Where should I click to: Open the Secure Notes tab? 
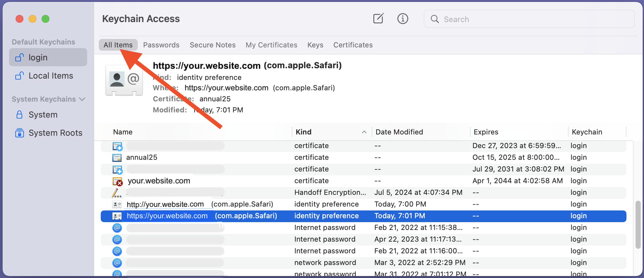tap(213, 45)
